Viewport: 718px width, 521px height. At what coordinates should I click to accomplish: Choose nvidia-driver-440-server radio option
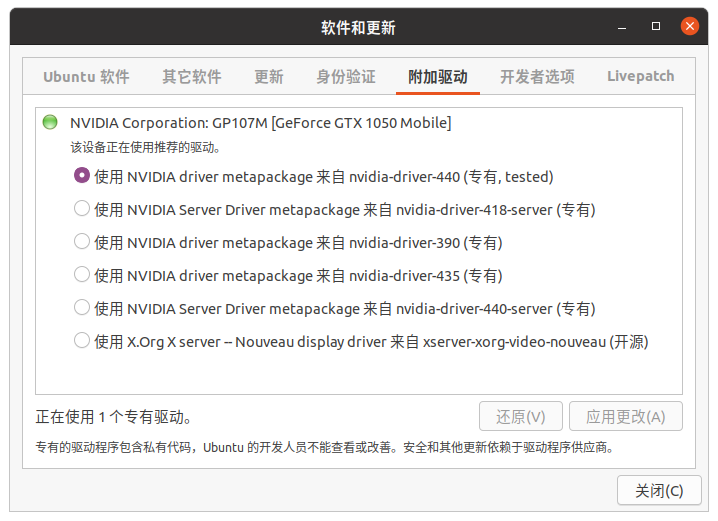tap(82, 307)
